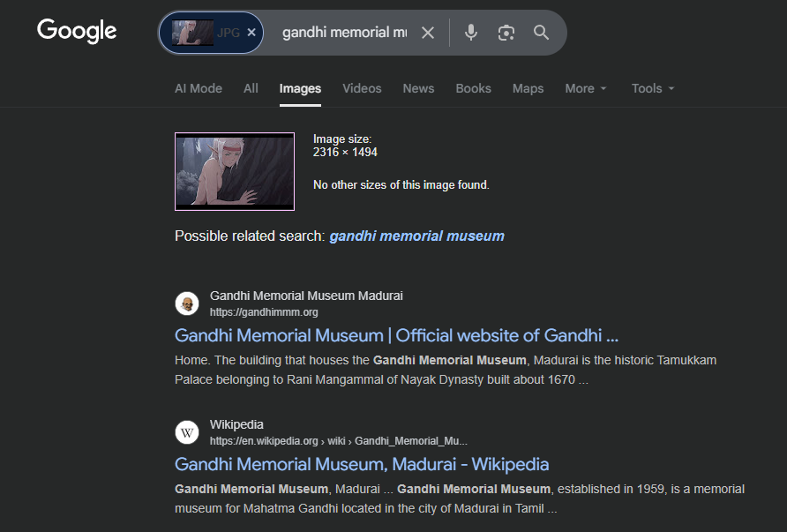Viewport: 787px width, 532px height.
Task: Open the en.wikipedia.org breadcrumb URL
Action: click(338, 441)
